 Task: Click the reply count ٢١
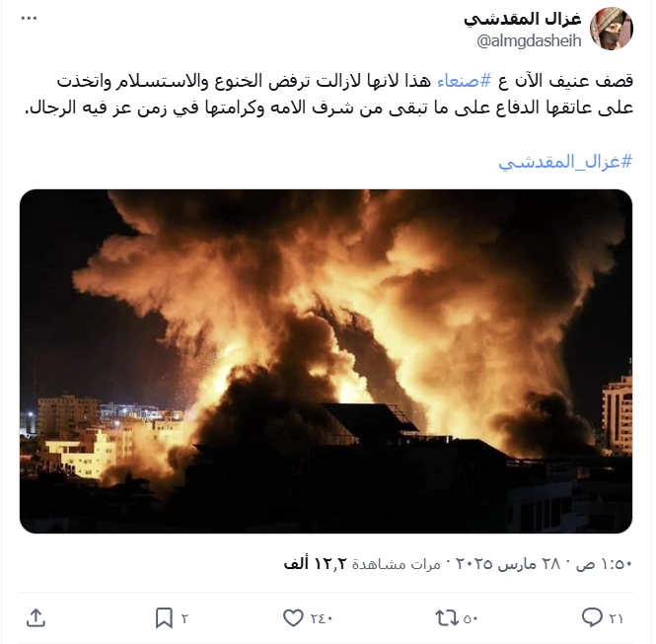click(616, 618)
